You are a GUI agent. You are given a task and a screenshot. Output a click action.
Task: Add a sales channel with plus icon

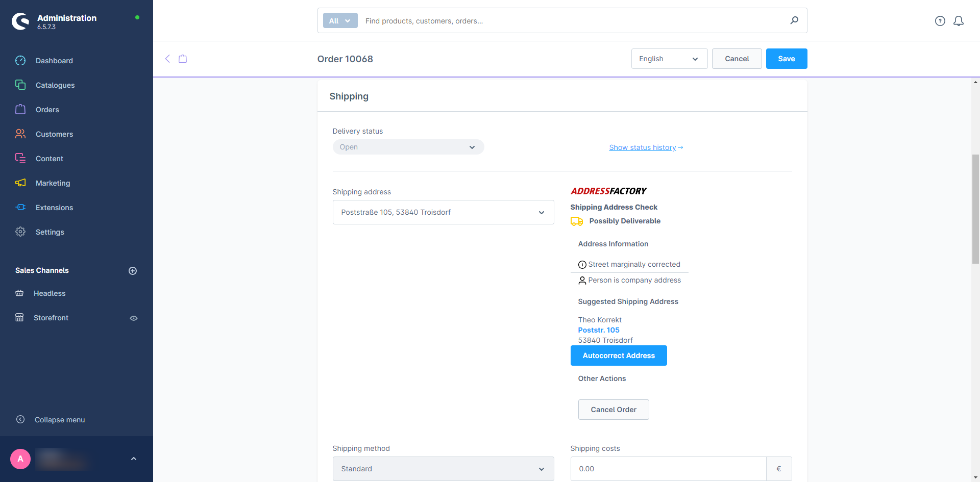click(133, 271)
